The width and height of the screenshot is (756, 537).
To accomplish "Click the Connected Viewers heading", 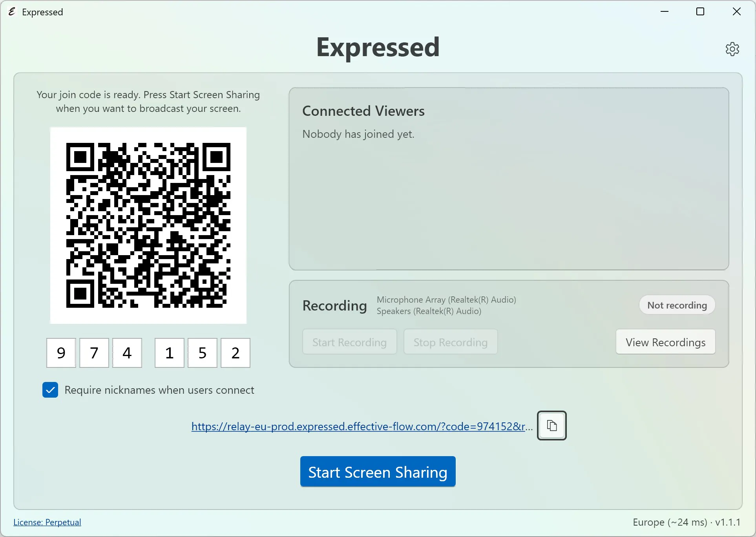I will pyautogui.click(x=363, y=111).
